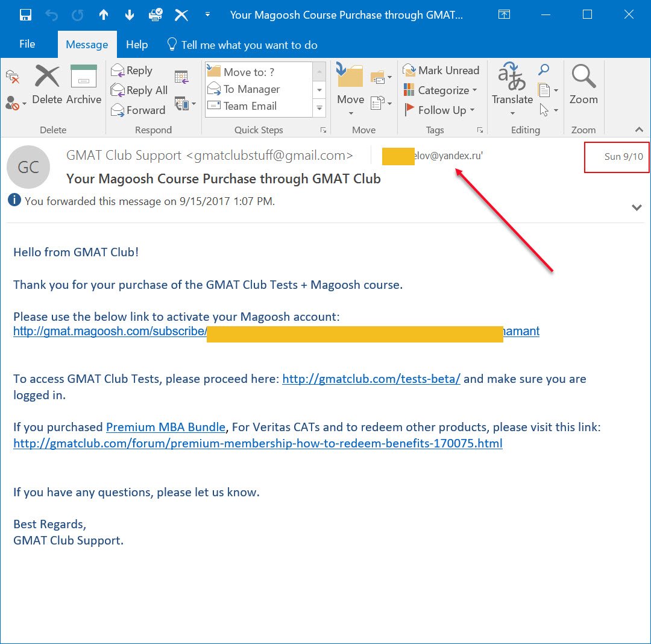Click the GC sender avatar
Screen dimensions: 651x644
(28, 167)
